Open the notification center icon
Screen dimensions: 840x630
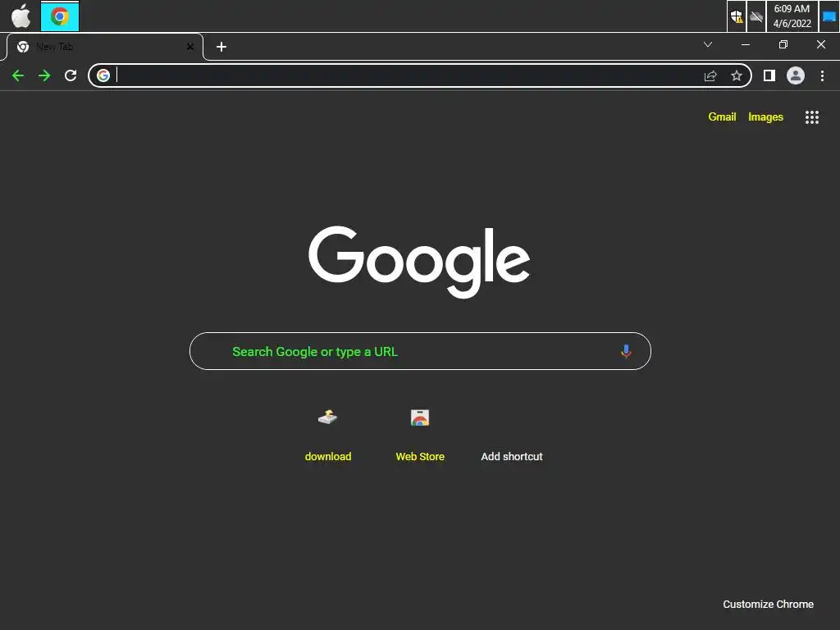pyautogui.click(x=829, y=16)
